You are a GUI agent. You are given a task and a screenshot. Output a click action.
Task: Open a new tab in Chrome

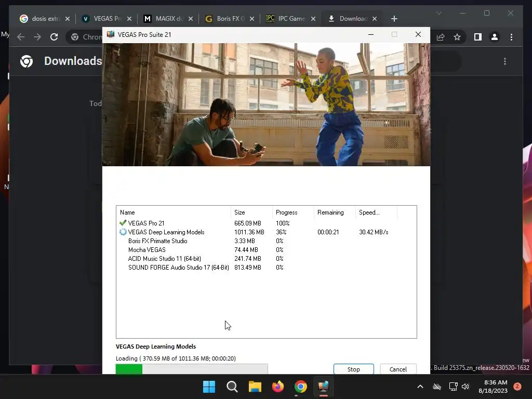coord(394,19)
